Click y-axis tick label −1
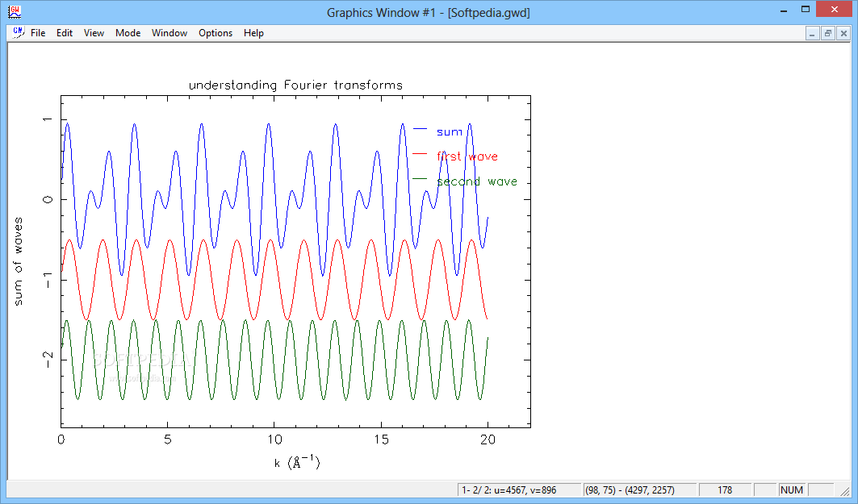The image size is (858, 504). 48,280
